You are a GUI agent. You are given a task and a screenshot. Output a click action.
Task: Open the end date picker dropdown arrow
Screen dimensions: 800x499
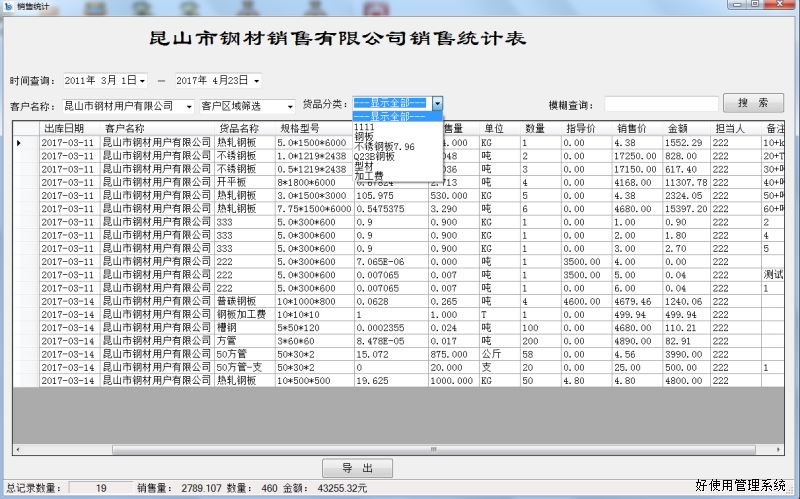point(257,80)
